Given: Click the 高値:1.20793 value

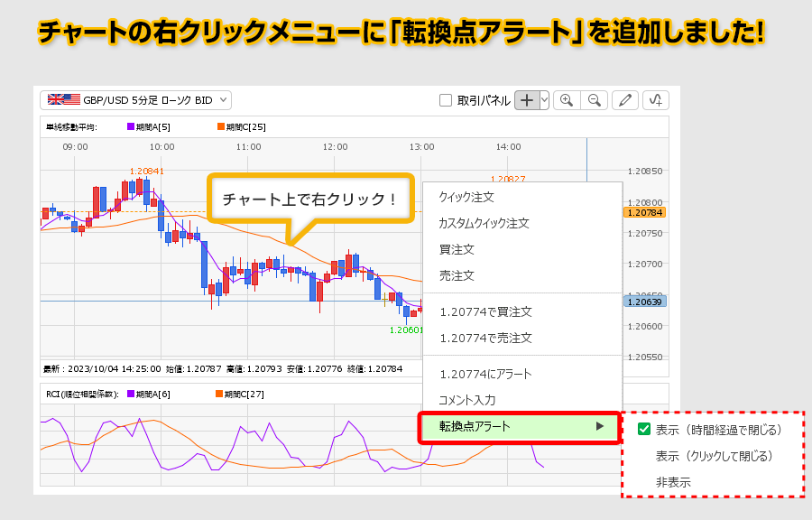Looking at the screenshot, I should (254, 368).
